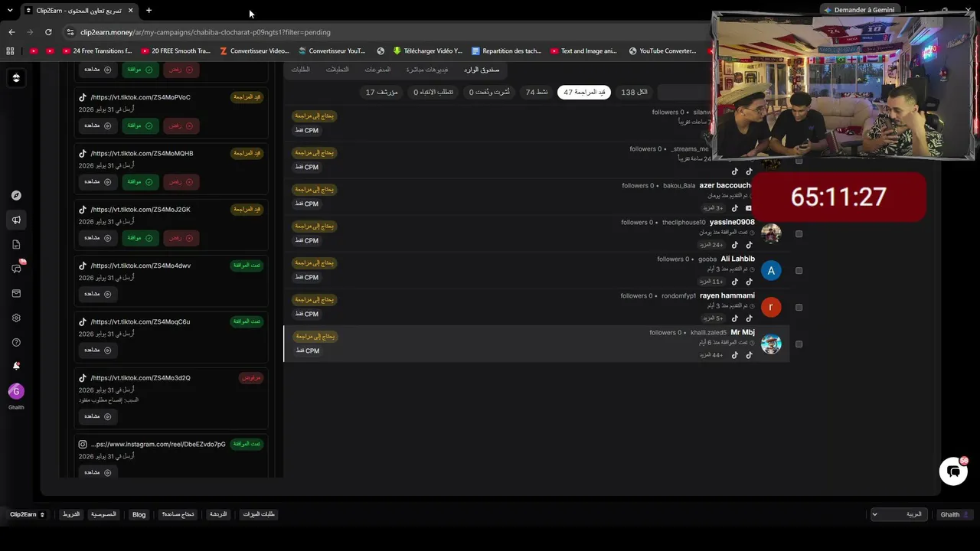Reject the ZS4MoJ2GK TikTok submission
980x551 pixels.
point(181,238)
